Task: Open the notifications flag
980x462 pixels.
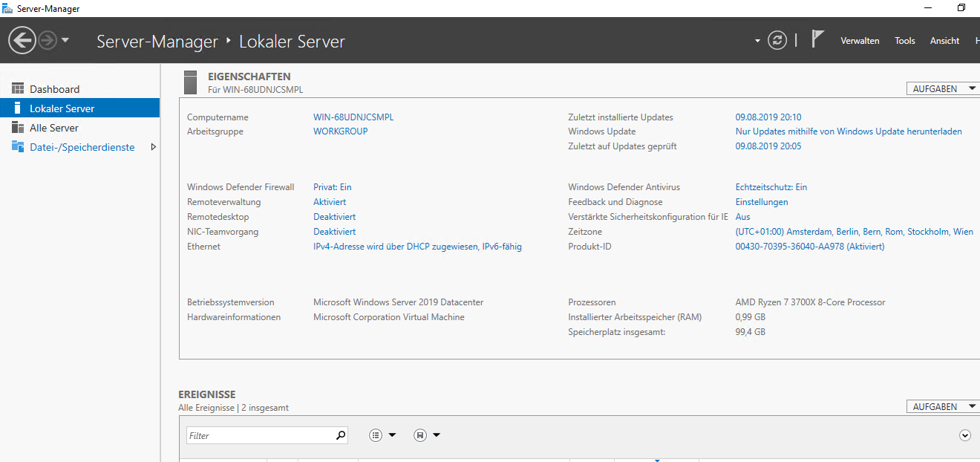Action: pyautogui.click(x=817, y=39)
